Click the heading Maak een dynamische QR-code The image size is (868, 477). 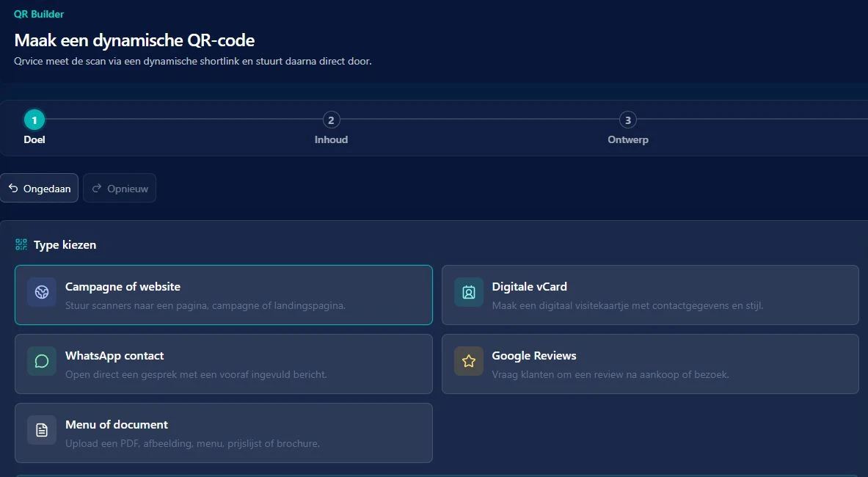[x=134, y=40]
